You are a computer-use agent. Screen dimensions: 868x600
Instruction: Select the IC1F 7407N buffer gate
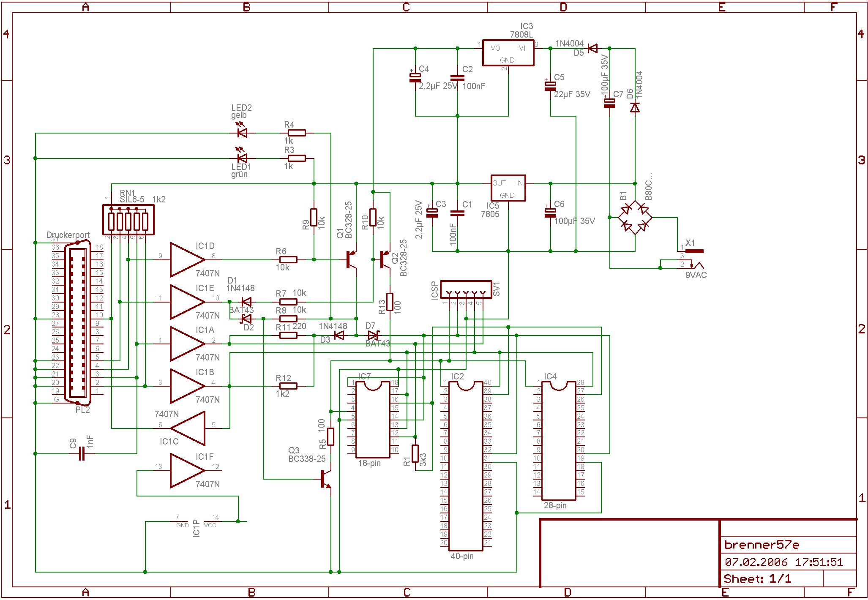click(186, 470)
